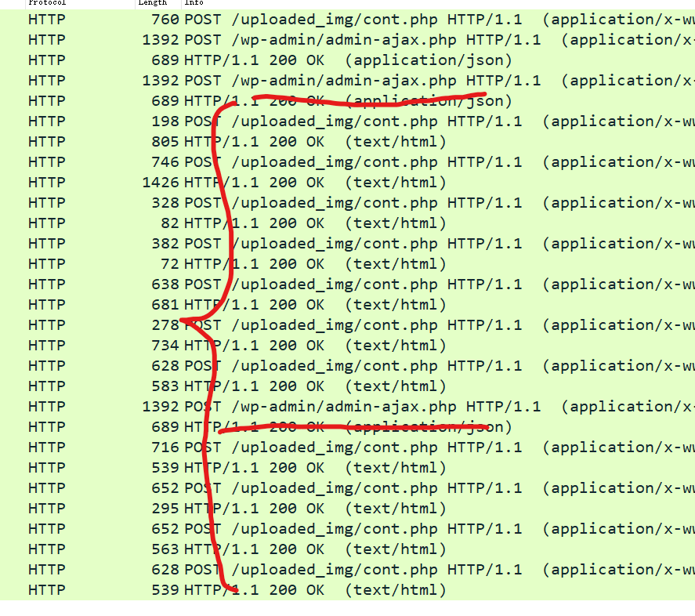The height and width of the screenshot is (616, 695).
Task: Select the 200 OK response with length 734
Action: click(x=348, y=346)
